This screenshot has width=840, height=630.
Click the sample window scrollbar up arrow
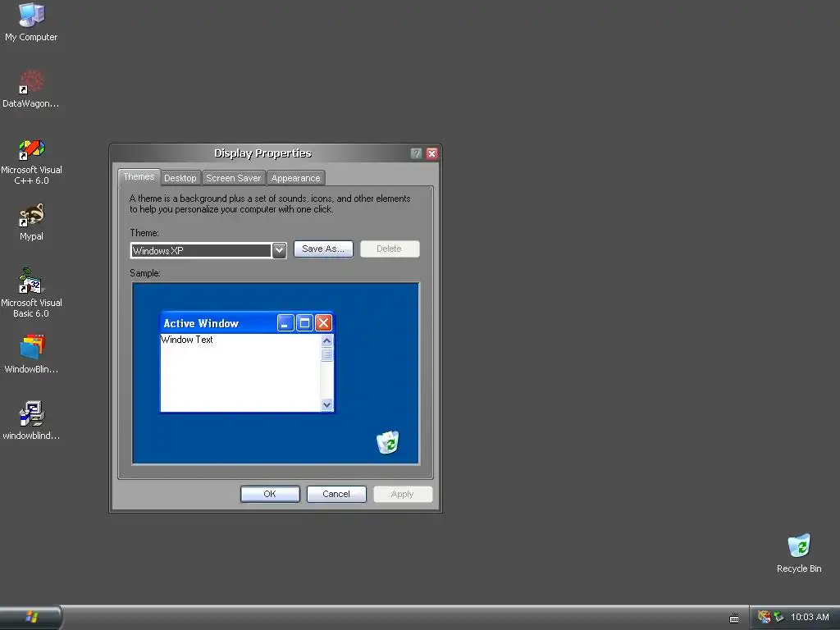tap(326, 340)
